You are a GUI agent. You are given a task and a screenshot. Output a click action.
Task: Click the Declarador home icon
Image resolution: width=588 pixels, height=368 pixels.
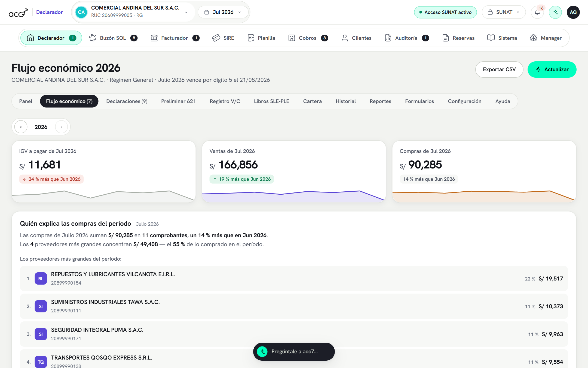(x=30, y=38)
